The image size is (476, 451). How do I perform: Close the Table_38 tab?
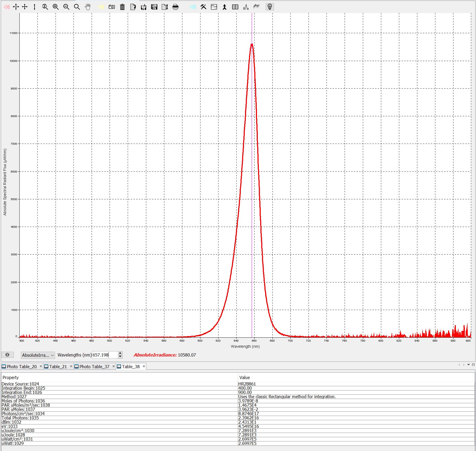pyautogui.click(x=144, y=366)
